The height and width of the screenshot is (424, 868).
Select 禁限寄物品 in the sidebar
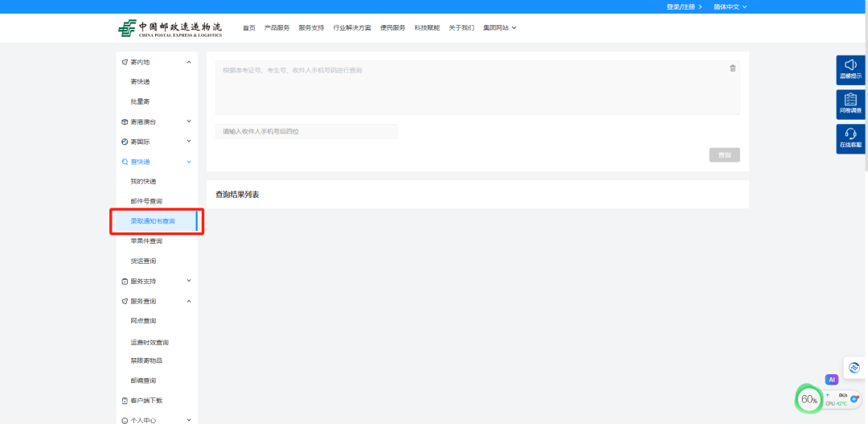pyautogui.click(x=147, y=360)
